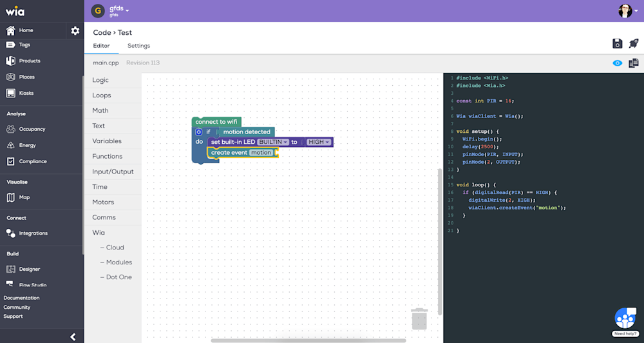Open the Motors block category
644x343 pixels.
tap(103, 202)
